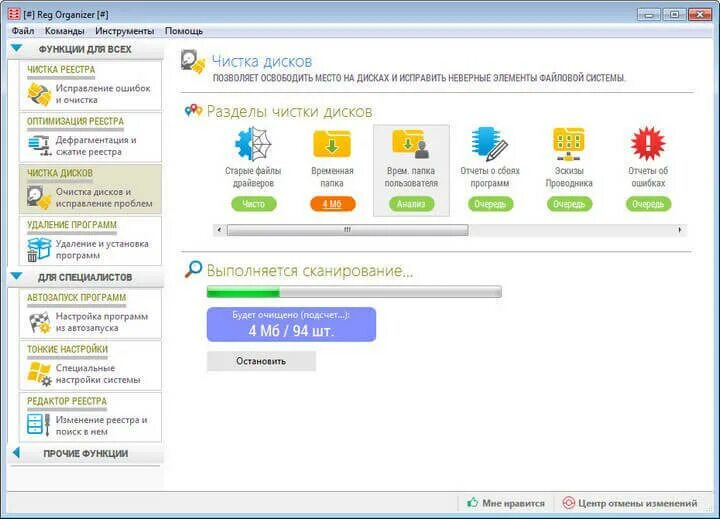Click the text Изменение реестра и поиск в нем
Viewport: 720px width, 519px height.
pyautogui.click(x=101, y=425)
